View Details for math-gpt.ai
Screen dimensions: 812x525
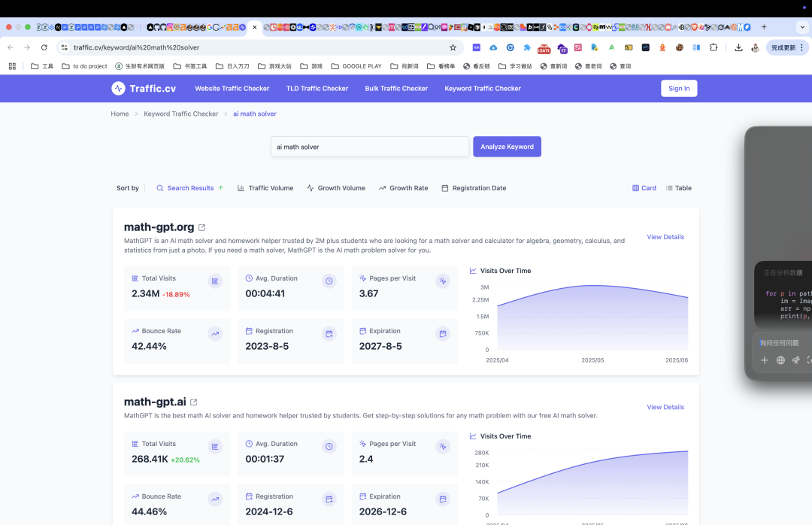[x=665, y=407]
